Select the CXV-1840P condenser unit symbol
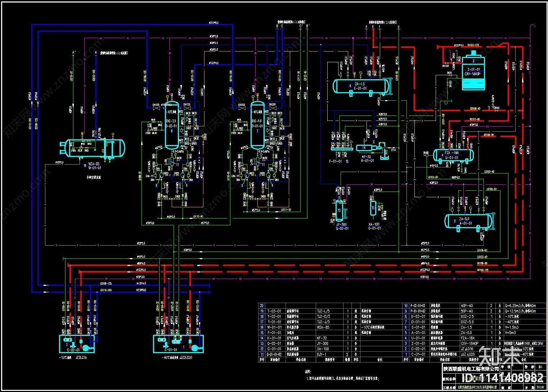This screenshot has height=392, width=548. (473, 72)
